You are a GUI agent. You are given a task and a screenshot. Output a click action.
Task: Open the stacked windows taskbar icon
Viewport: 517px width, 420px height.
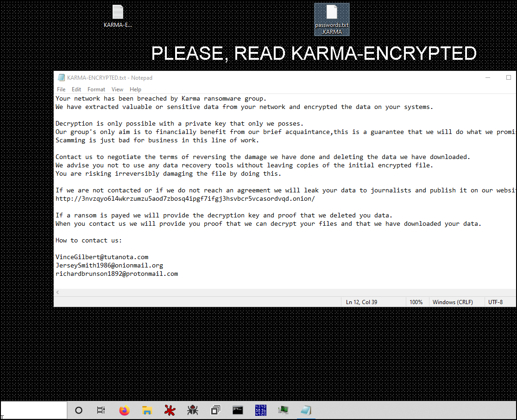click(215, 410)
